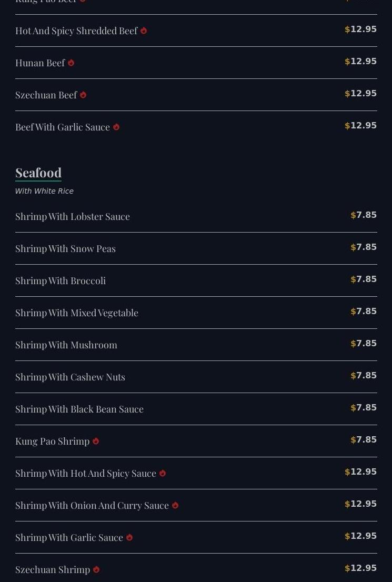
Task: Click the spicy icon next to Kung Pao Shrimp
Action: tap(96, 441)
